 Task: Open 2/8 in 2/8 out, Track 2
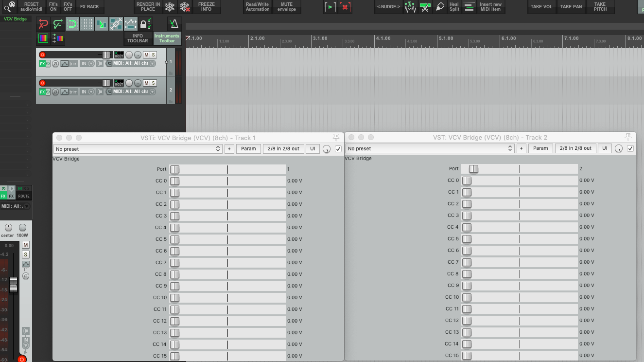pos(575,148)
